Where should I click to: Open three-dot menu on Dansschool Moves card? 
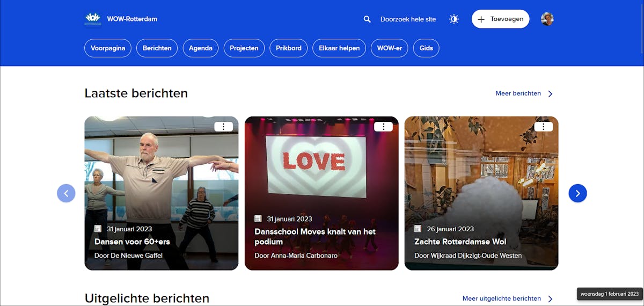(x=383, y=127)
